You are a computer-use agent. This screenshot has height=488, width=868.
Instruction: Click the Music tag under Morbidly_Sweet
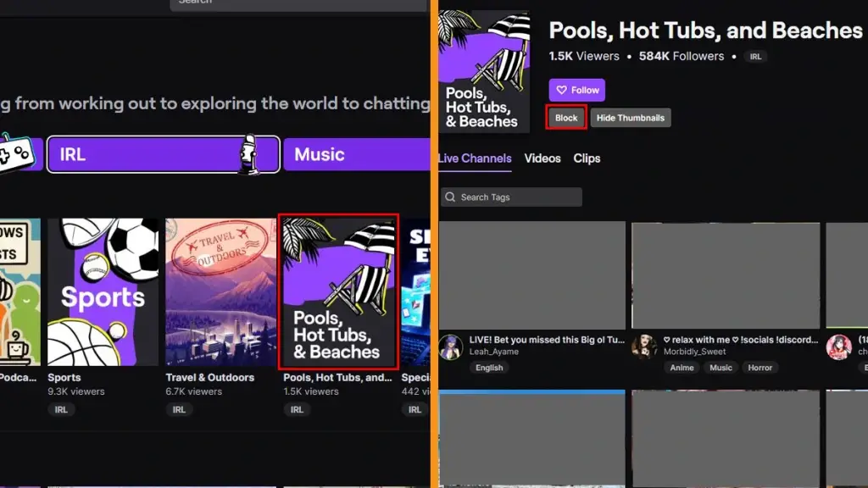click(721, 368)
